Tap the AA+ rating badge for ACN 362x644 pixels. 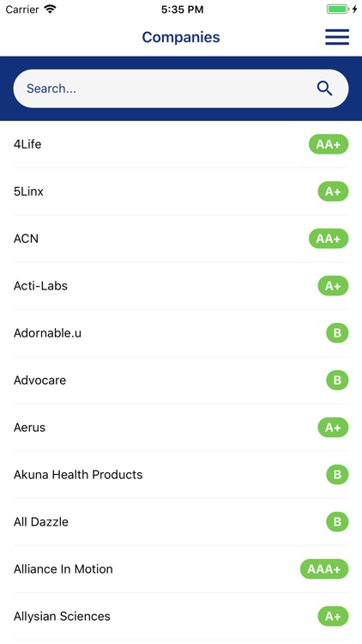point(329,239)
